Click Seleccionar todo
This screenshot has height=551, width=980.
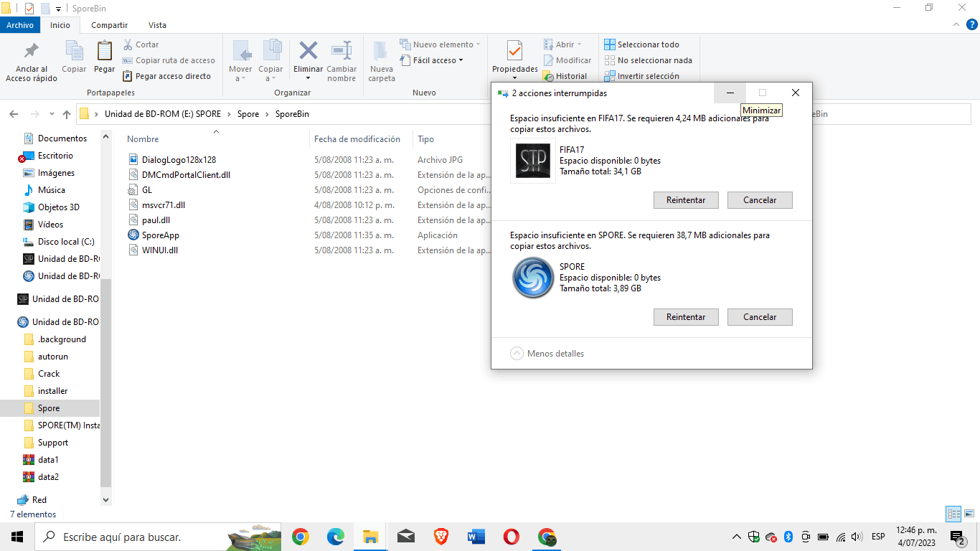(x=641, y=44)
